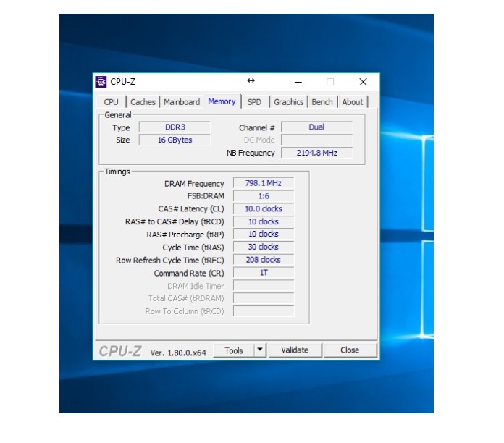Open the Caches tab
This screenshot has height=443, width=504.
click(143, 102)
